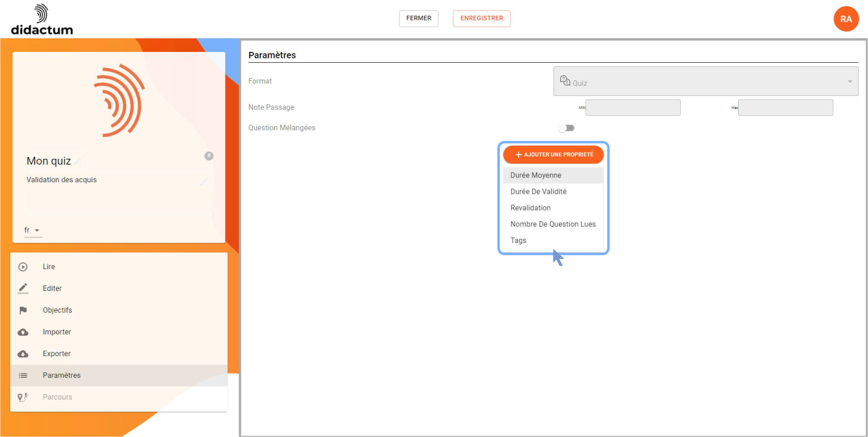
Task: Click the Parcours route icon
Action: tap(23, 397)
